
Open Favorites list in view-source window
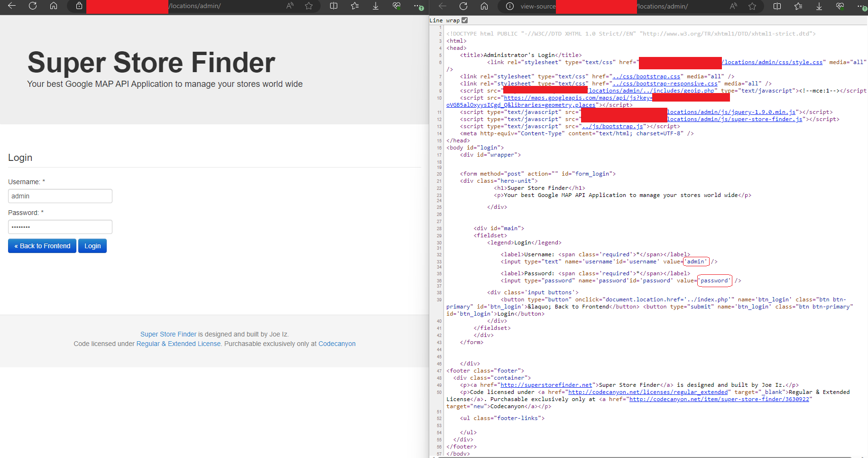[x=798, y=6]
